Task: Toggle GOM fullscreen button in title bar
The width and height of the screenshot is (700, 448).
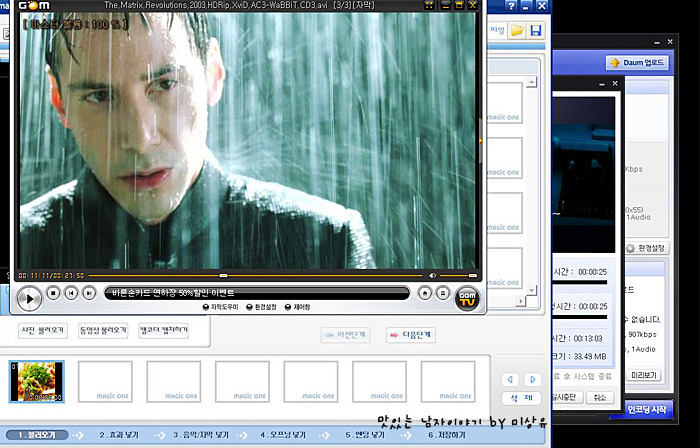Action: (429, 5)
